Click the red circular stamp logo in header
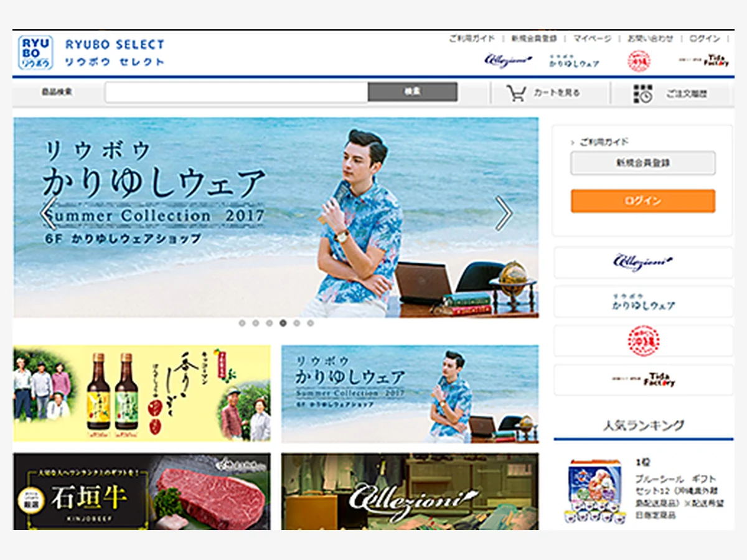 point(639,61)
